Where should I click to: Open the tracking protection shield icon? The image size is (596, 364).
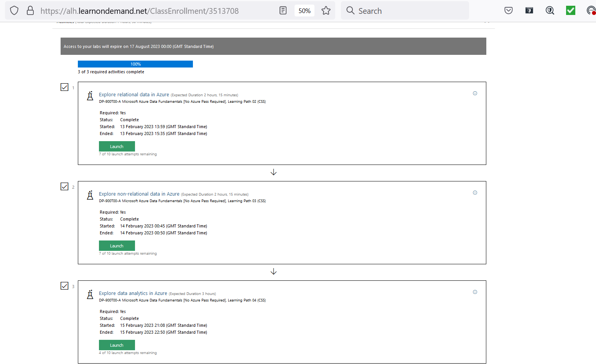point(14,10)
